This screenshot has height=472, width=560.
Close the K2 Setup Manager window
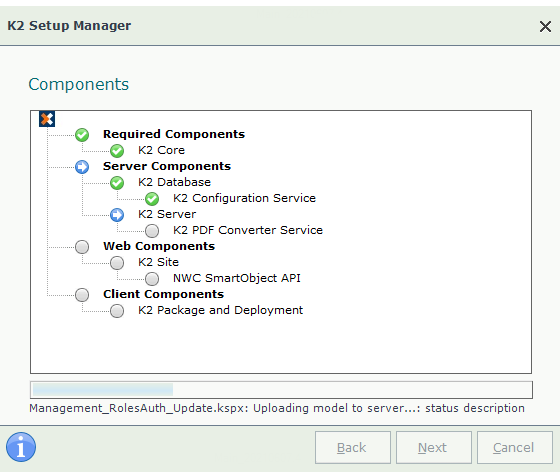click(545, 26)
